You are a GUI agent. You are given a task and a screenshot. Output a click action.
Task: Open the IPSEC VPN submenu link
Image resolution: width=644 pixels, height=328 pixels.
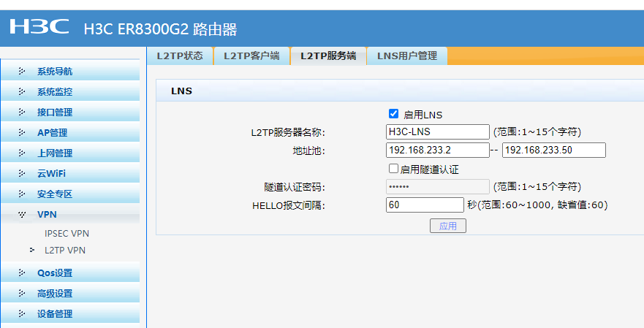pos(67,234)
